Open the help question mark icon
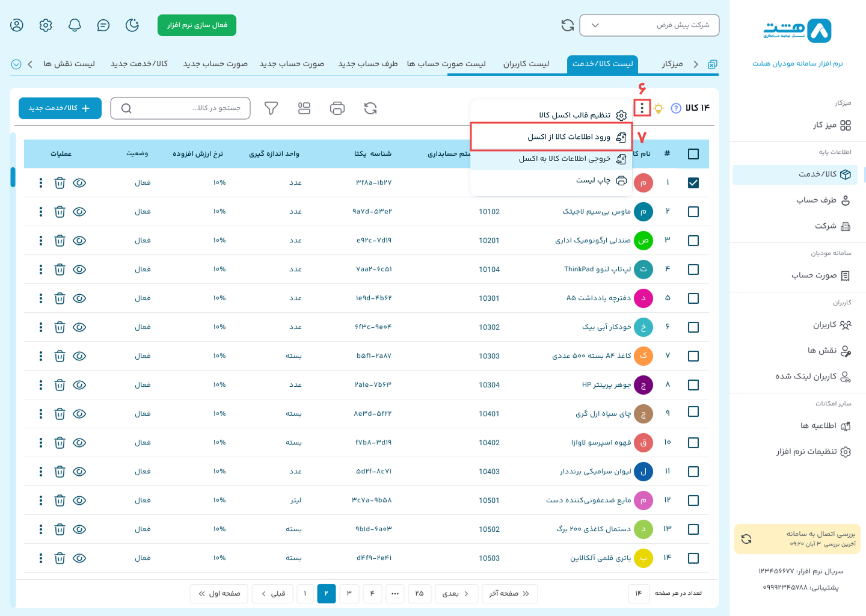Viewport: 866px width, 616px height. coord(676,108)
